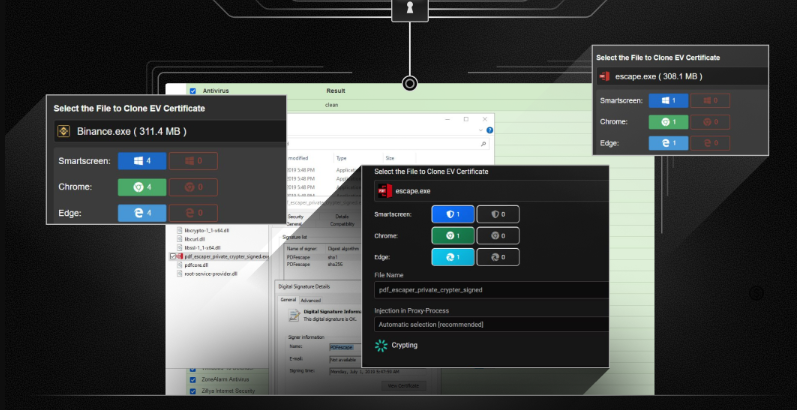Viewport: 797px width, 410px height.
Task: Select the PDFescape sha256 signature row
Action: click(x=322, y=264)
